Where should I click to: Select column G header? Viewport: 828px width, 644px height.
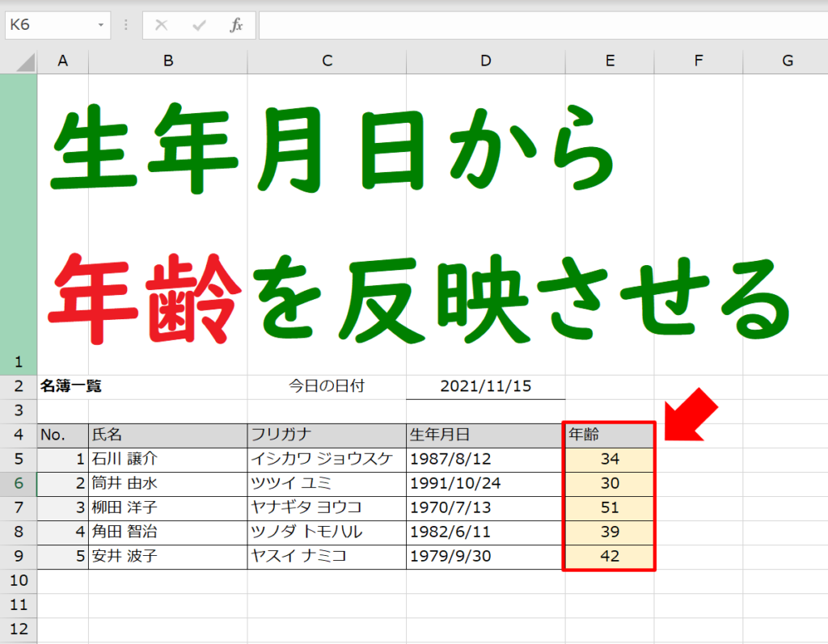(x=787, y=61)
